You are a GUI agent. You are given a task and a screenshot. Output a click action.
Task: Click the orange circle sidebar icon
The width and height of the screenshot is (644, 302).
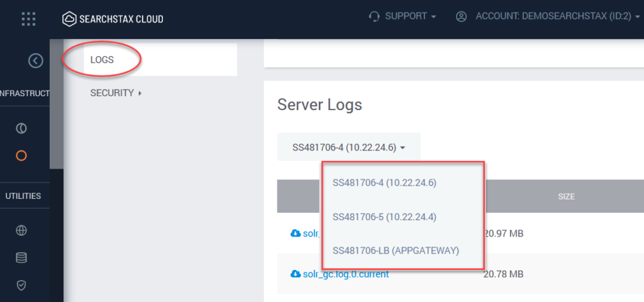point(21,155)
